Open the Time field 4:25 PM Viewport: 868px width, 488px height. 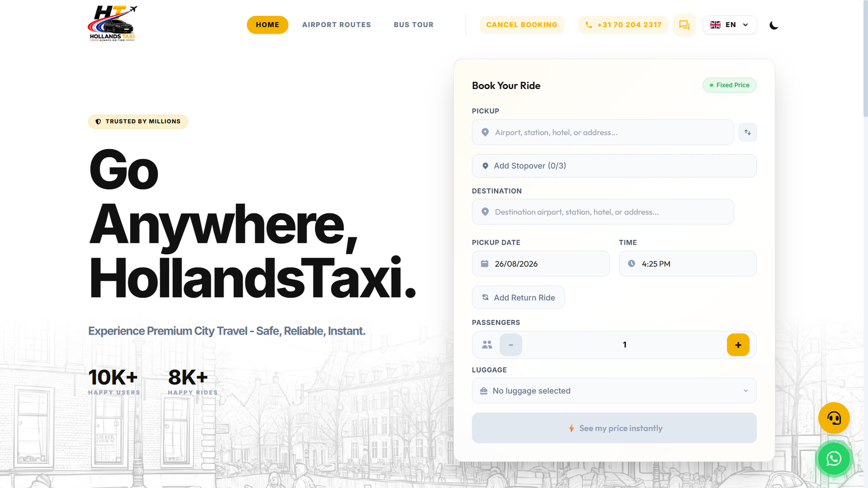click(x=688, y=264)
